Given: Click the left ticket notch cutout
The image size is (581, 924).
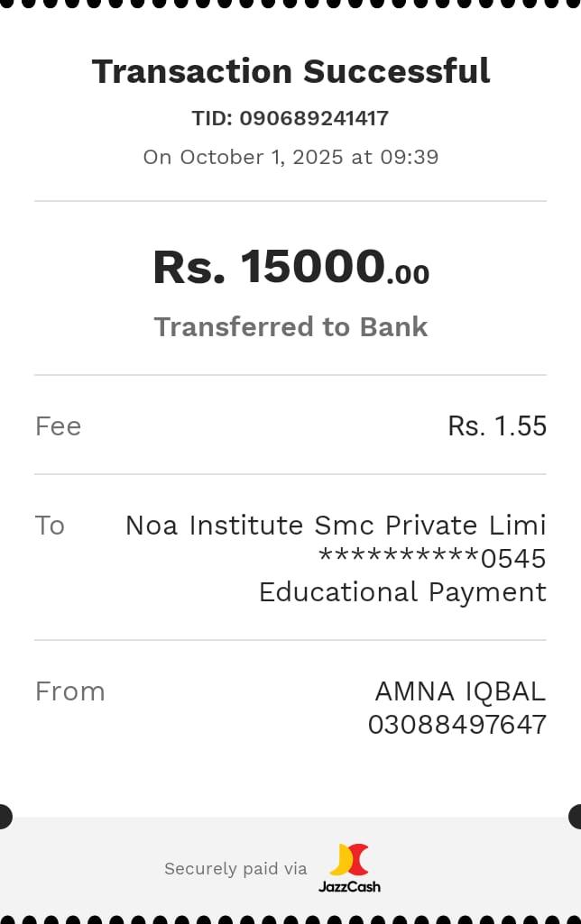Looking at the screenshot, I should 5,817.
